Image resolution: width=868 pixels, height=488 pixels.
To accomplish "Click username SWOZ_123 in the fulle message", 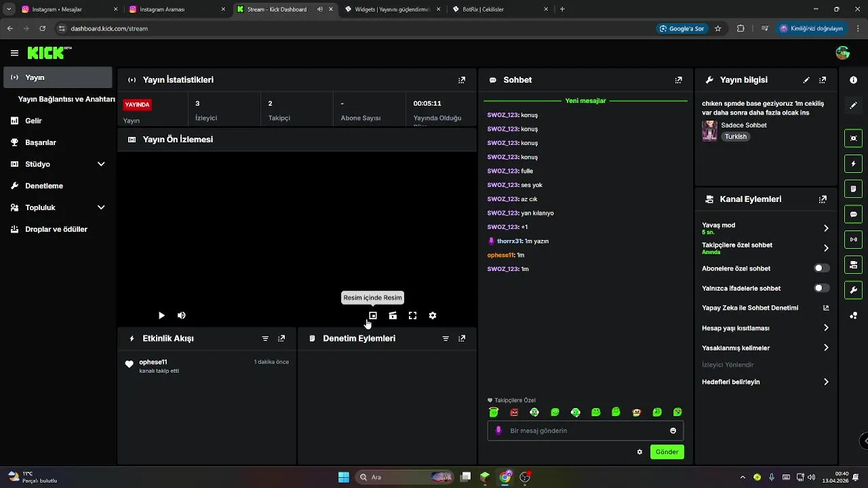I will pyautogui.click(x=502, y=171).
